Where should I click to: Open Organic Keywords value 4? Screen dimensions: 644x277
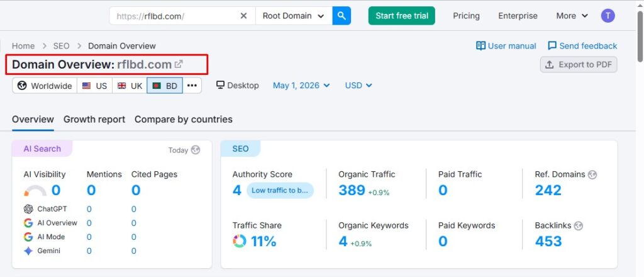343,241
